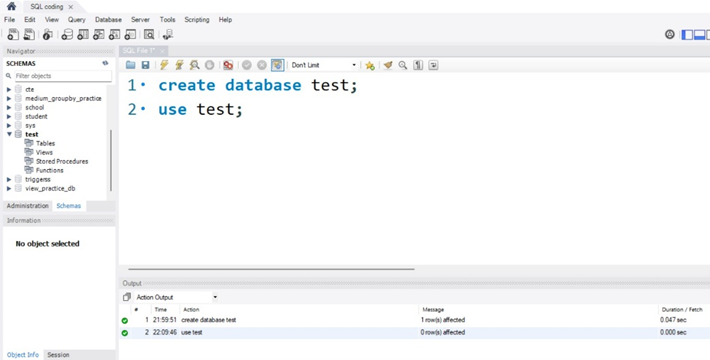Screen dimensions: 710x360
Task: Save snippet star icon
Action: pos(370,65)
